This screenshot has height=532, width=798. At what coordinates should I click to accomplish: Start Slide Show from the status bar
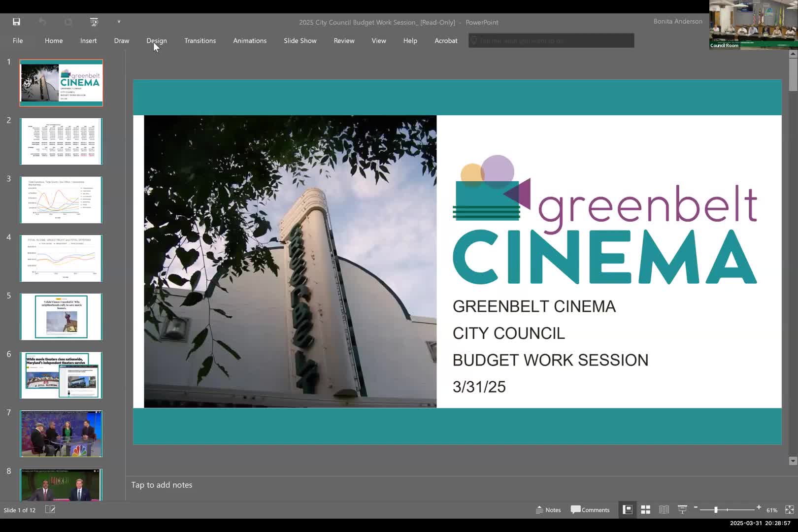pyautogui.click(x=682, y=510)
